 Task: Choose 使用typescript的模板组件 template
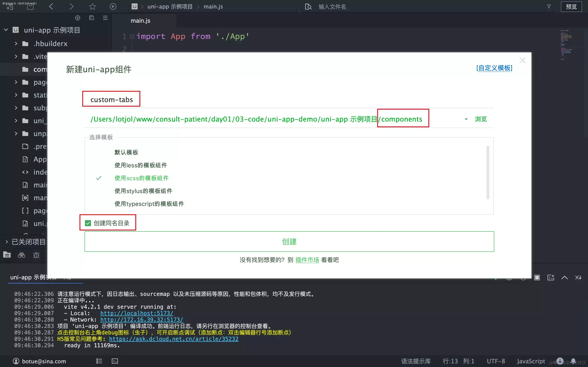point(149,204)
